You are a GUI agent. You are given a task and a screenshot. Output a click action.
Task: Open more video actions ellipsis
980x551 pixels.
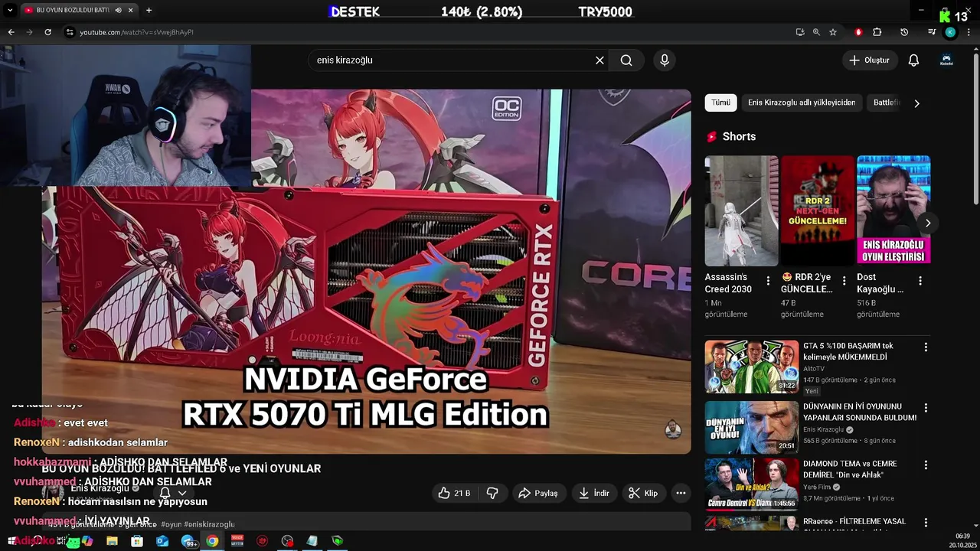coord(681,494)
